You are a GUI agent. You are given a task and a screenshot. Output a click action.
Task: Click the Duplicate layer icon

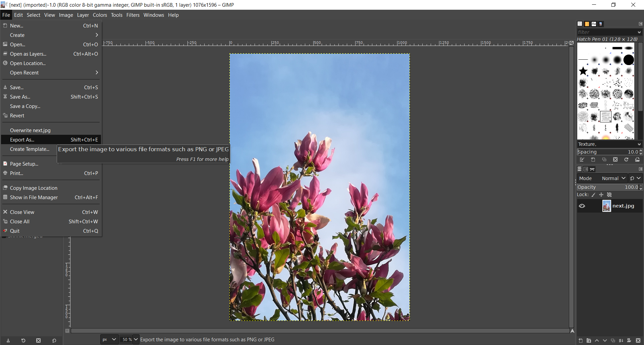coord(613,341)
